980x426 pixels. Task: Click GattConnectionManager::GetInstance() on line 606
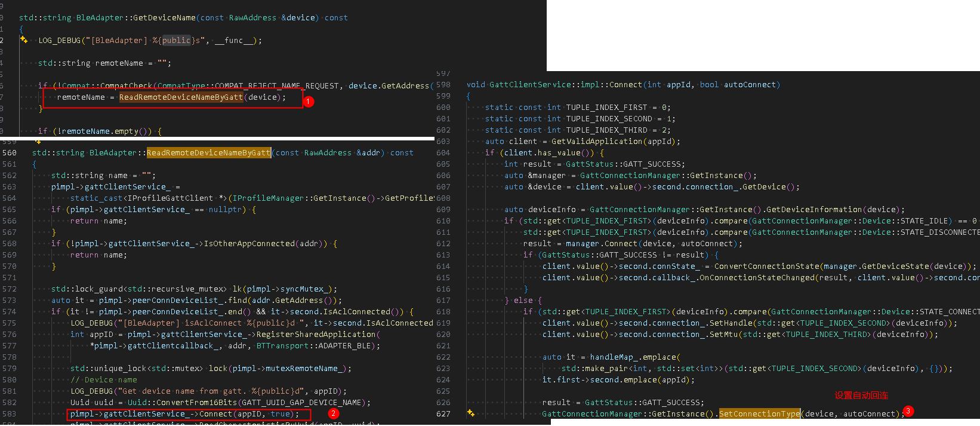tap(667, 175)
